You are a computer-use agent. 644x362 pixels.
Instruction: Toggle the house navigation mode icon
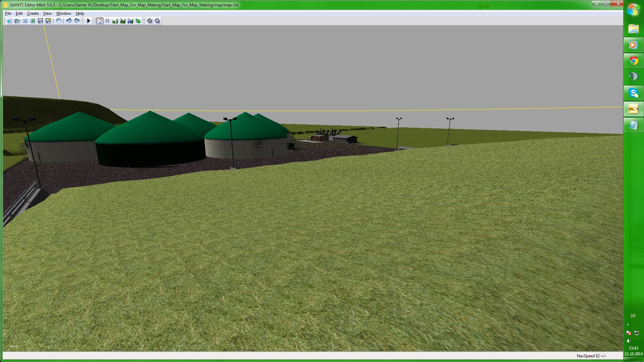(100, 21)
